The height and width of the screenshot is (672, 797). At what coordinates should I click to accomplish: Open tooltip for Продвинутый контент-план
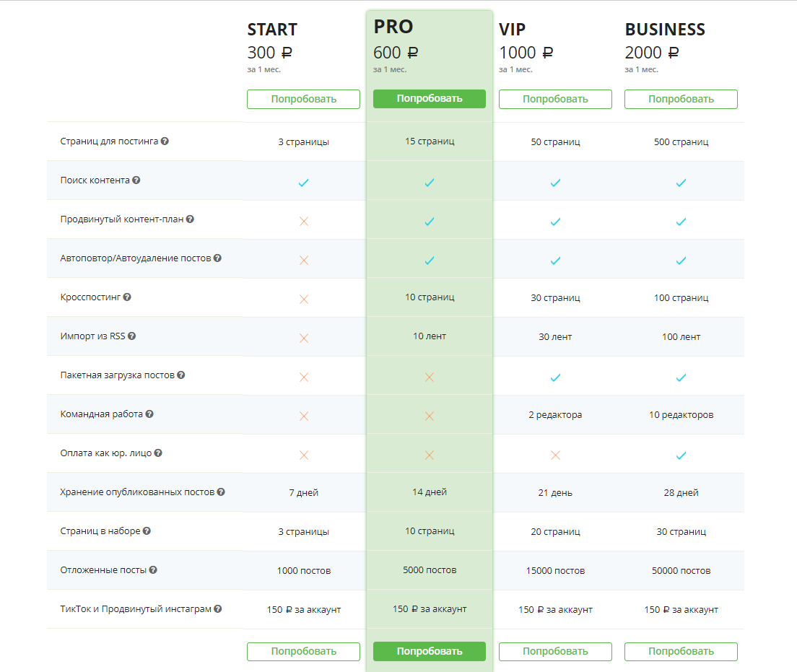coord(191,219)
